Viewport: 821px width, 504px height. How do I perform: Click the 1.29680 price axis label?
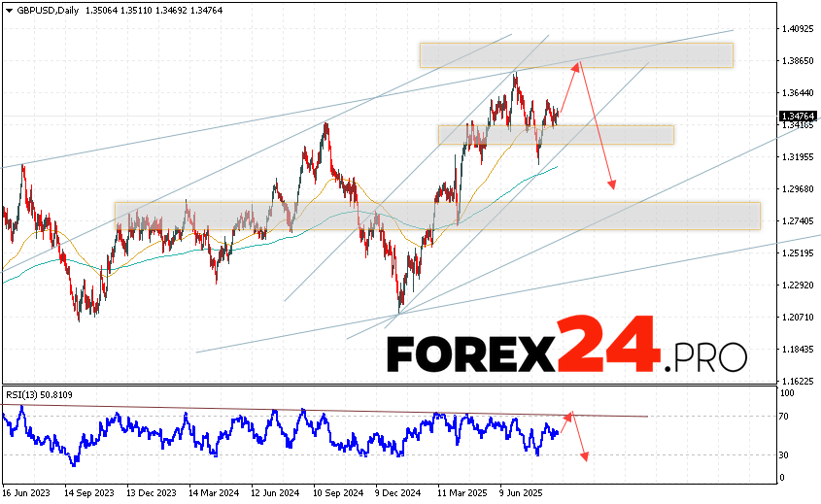797,189
